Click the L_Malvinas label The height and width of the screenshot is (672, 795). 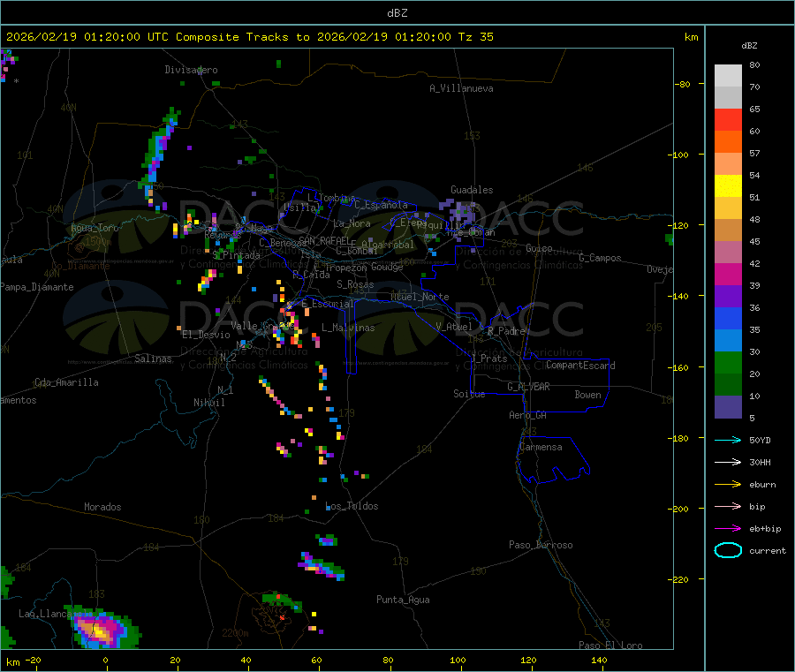tap(348, 328)
